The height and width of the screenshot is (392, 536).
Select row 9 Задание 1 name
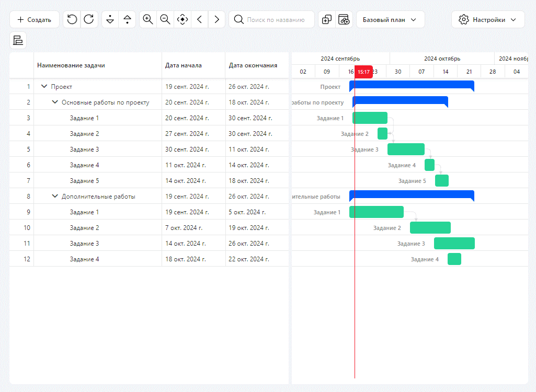pos(84,212)
